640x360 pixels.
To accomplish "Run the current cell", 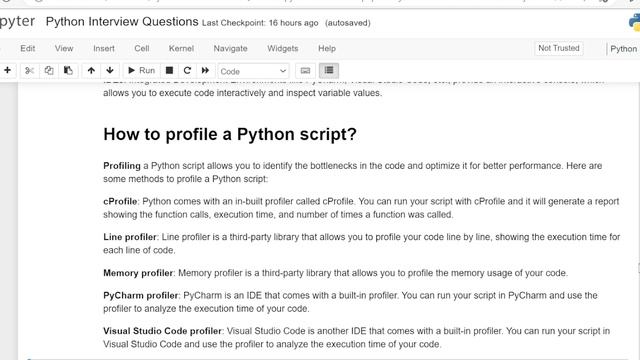I will [141, 71].
